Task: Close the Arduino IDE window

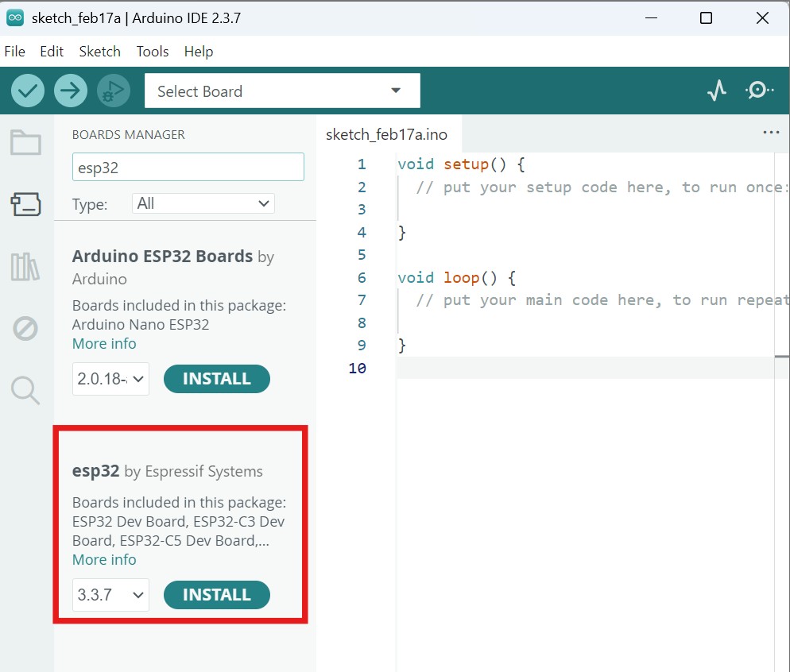Action: [x=762, y=17]
